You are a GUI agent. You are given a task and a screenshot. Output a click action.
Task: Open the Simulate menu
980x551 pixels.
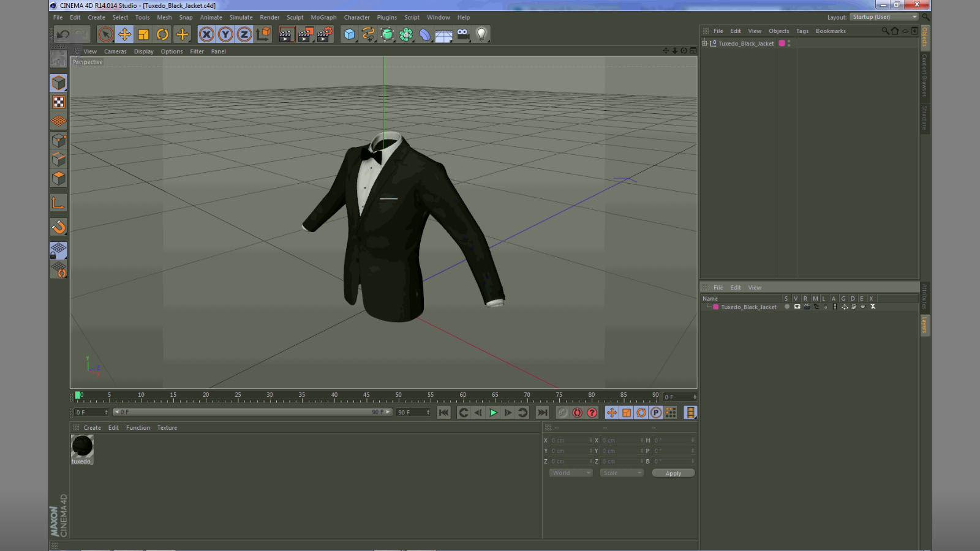coord(241,18)
